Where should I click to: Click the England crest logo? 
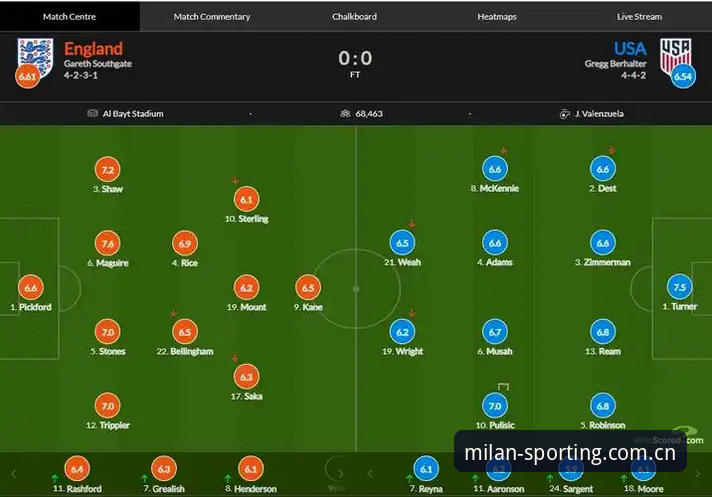[x=35, y=58]
